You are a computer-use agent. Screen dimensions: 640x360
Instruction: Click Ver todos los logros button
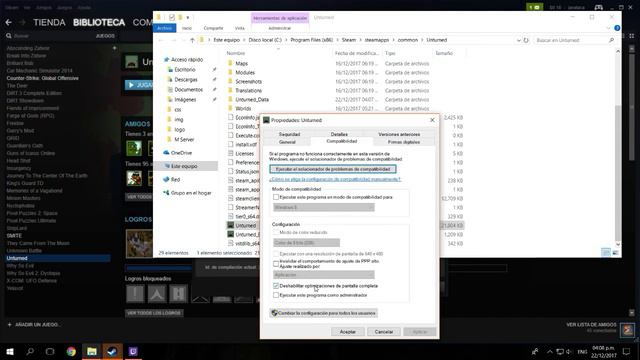(154, 313)
